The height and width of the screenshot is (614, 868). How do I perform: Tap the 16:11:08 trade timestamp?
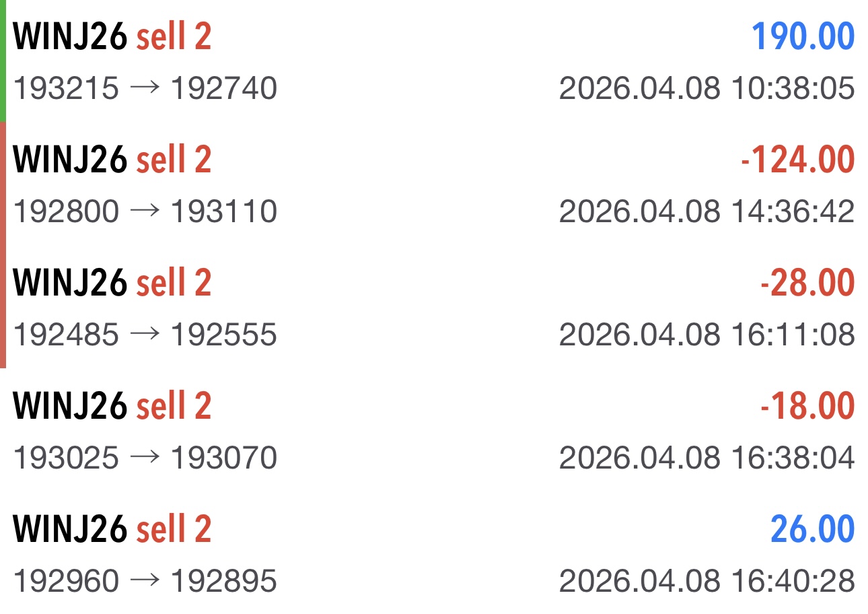(707, 335)
